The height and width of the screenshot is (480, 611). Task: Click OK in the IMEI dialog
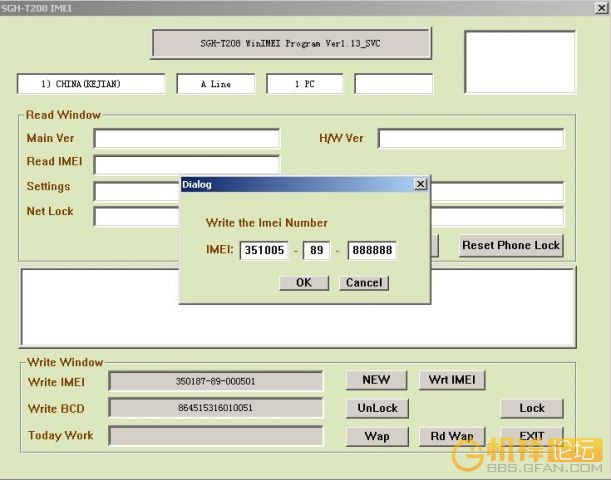(x=304, y=283)
